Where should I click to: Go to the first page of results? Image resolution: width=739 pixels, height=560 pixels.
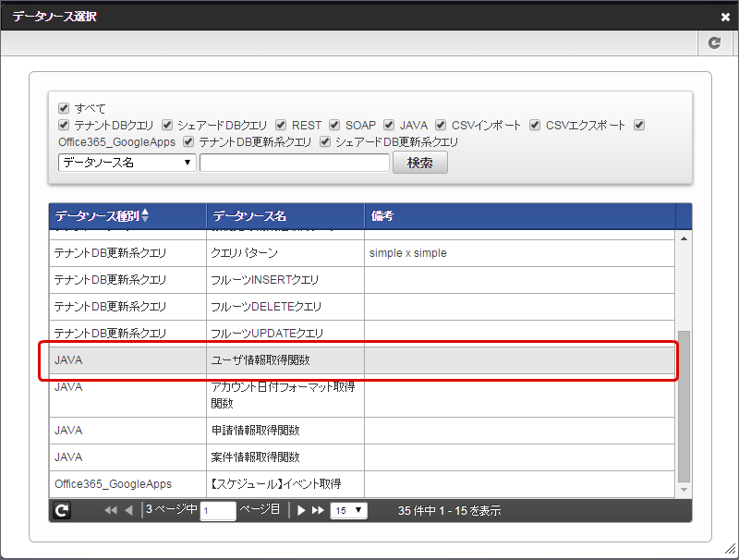pyautogui.click(x=111, y=510)
